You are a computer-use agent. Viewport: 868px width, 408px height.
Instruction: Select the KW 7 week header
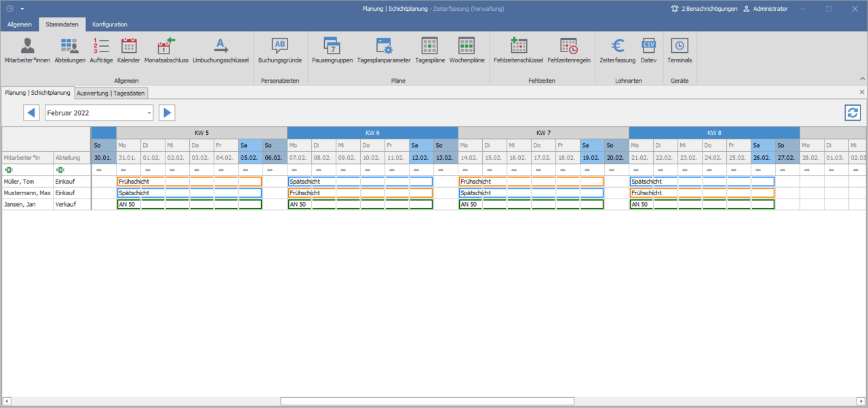(x=543, y=133)
